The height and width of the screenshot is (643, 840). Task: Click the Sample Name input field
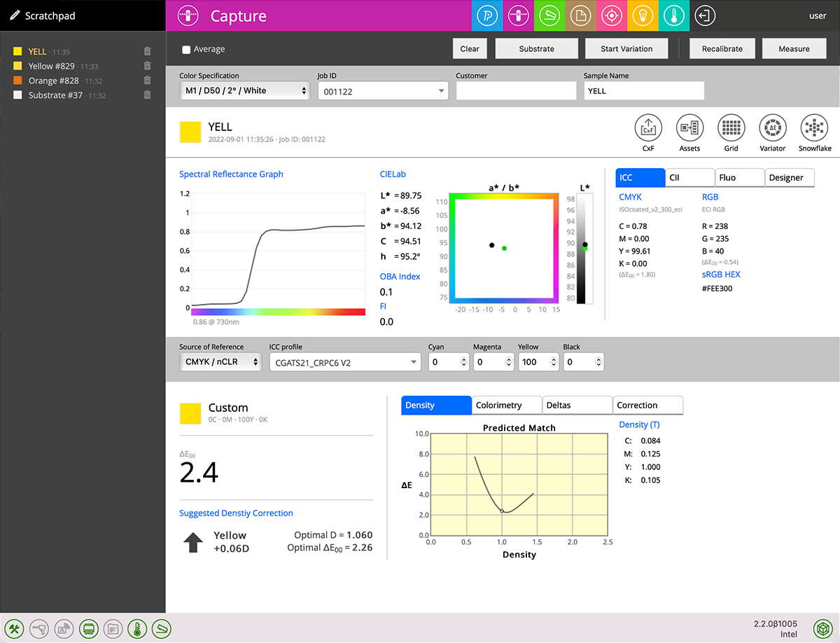coord(643,91)
